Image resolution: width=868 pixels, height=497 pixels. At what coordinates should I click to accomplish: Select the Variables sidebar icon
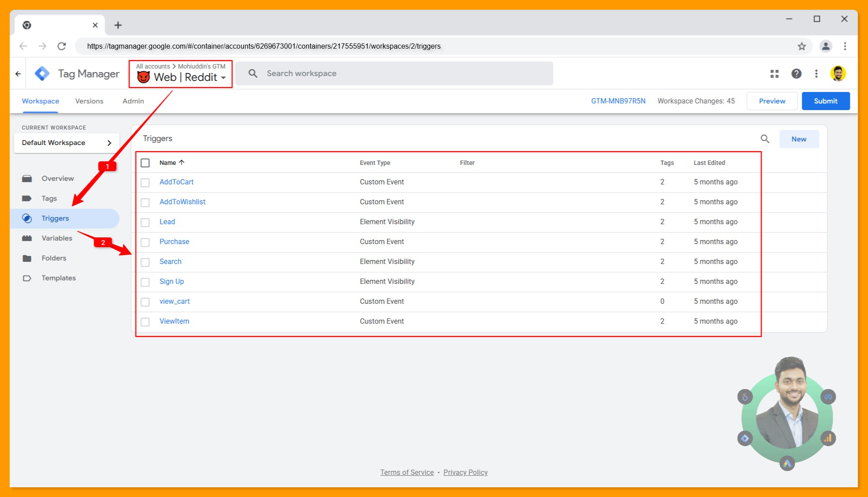[x=27, y=238]
